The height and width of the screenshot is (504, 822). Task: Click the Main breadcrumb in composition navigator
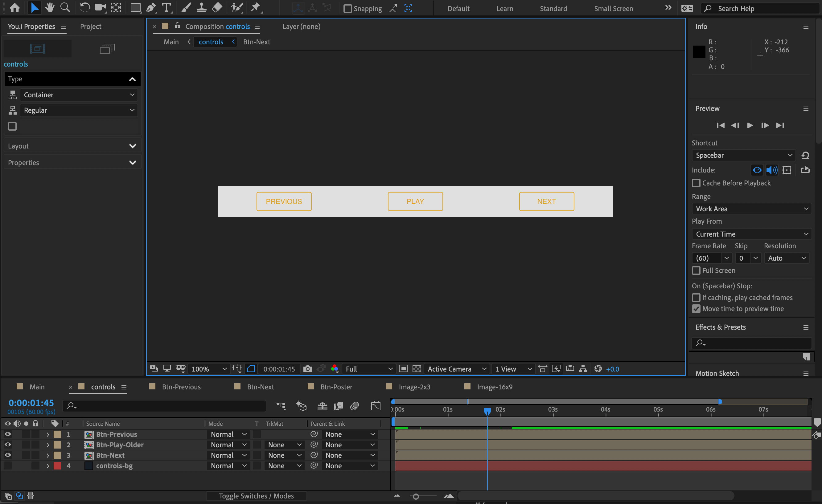(x=171, y=42)
